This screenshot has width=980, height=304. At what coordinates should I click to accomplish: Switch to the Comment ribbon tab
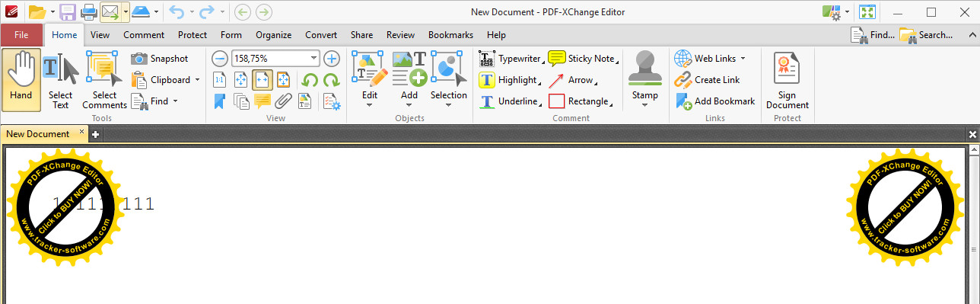144,35
